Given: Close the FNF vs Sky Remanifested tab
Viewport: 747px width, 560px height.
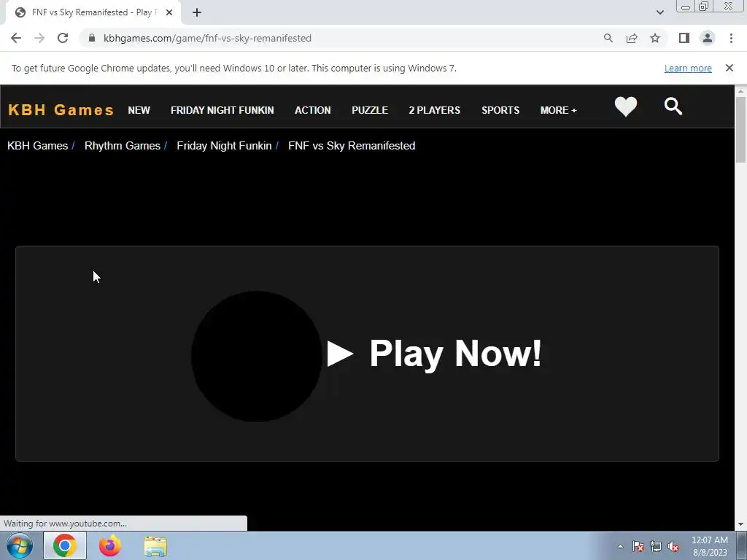Looking at the screenshot, I should click(x=169, y=13).
